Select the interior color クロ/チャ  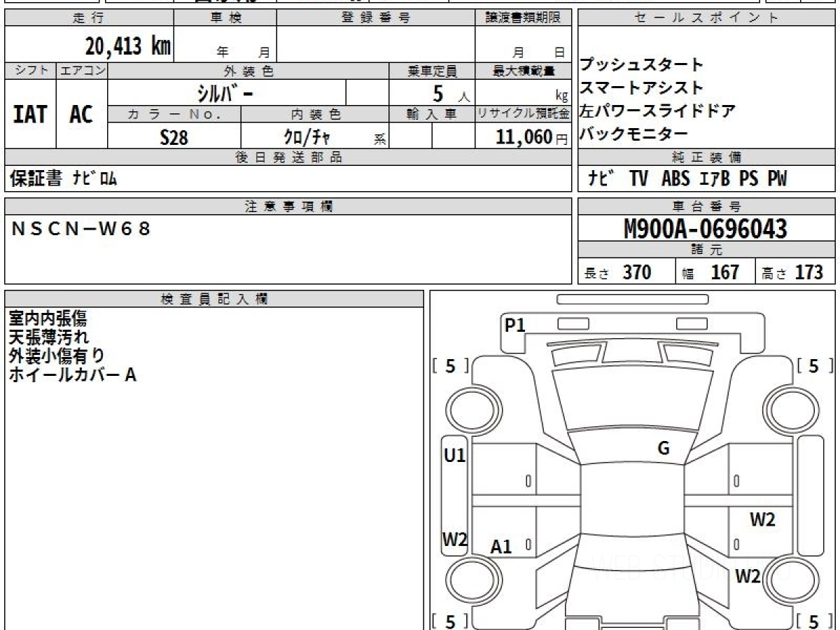click(x=307, y=137)
